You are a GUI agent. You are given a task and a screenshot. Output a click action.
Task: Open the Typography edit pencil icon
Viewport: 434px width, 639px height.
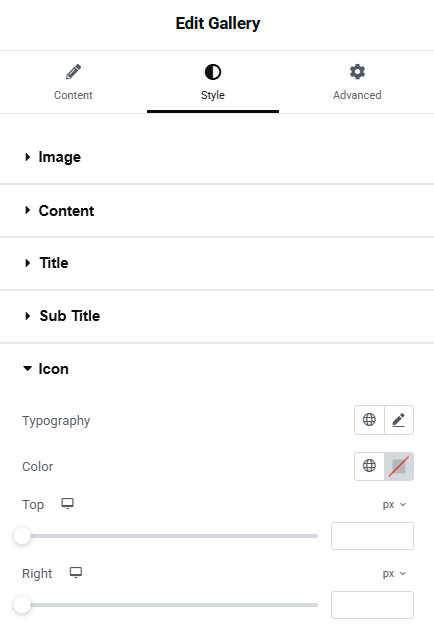(399, 420)
